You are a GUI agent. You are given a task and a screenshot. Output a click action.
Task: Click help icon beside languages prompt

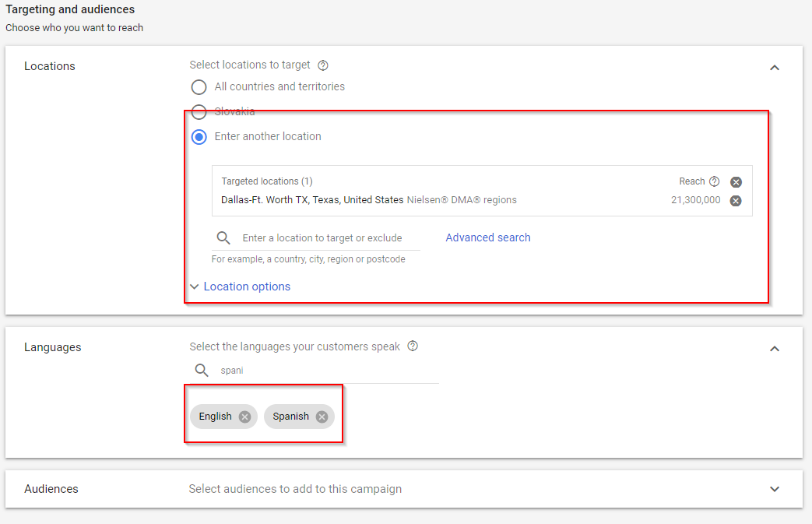[413, 346]
